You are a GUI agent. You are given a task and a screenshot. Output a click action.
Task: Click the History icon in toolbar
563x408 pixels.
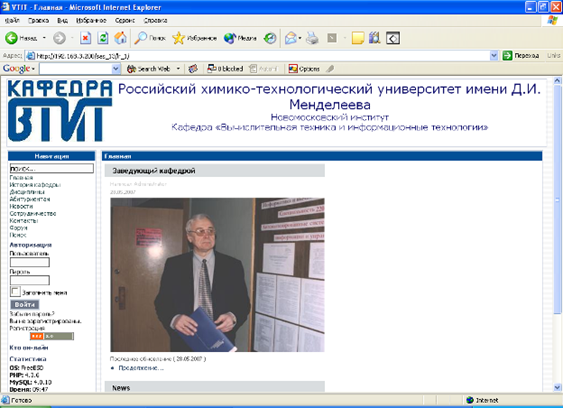click(x=270, y=38)
